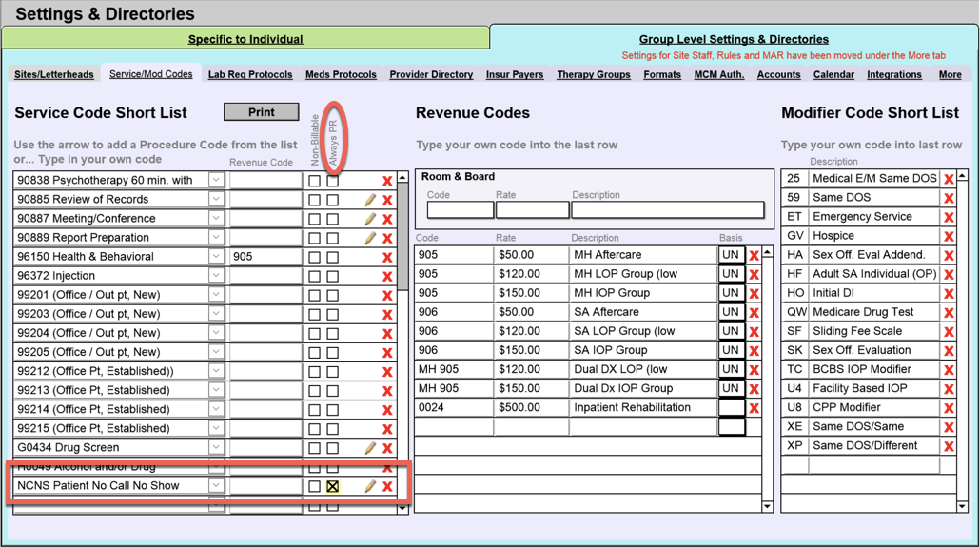Enable Always PR for 96372 Injection

coord(332,276)
